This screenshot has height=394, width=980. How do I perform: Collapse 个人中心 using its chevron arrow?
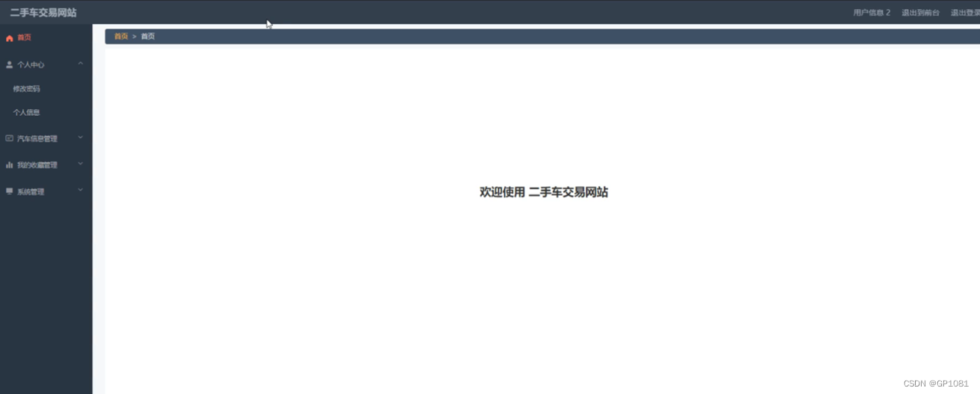click(x=80, y=64)
